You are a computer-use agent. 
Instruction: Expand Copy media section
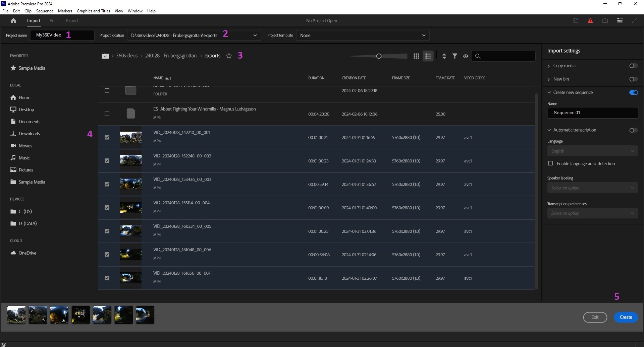point(549,66)
